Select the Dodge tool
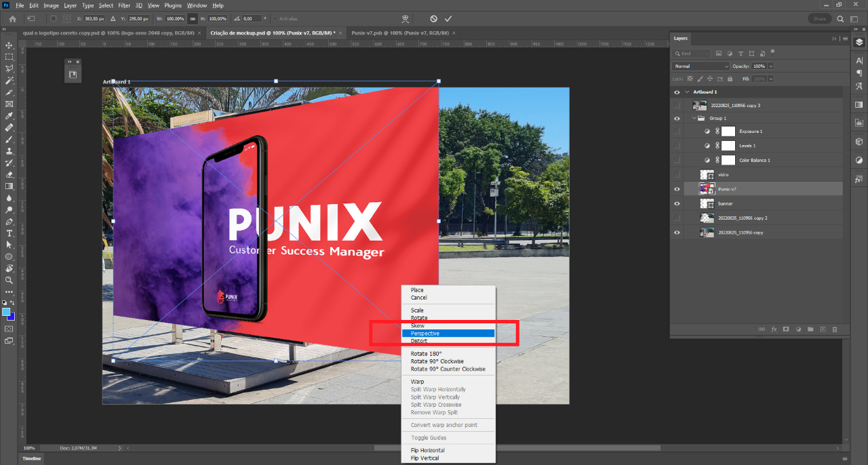 9,209
